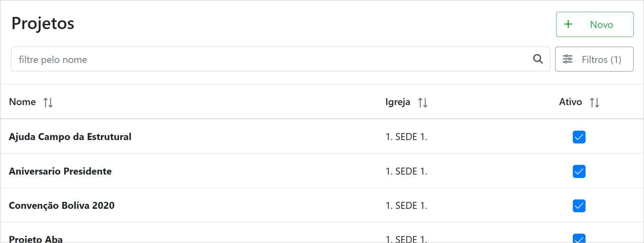Focus the 'filtre pelo nome' search field
Viewport: 644px width, 243px height.
(270, 59)
